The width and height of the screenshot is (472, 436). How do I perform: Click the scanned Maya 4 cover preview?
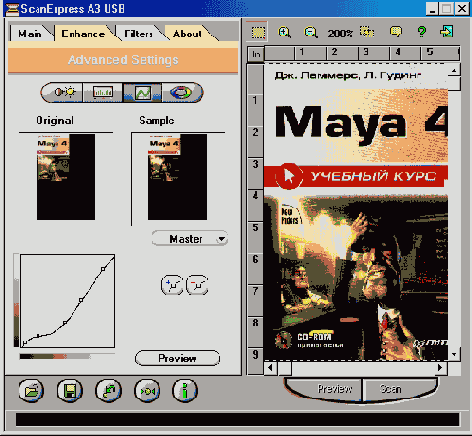point(356,212)
